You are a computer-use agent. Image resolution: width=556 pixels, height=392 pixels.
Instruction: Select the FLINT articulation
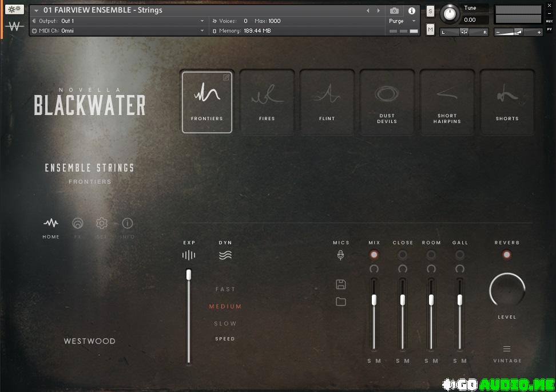pos(327,102)
